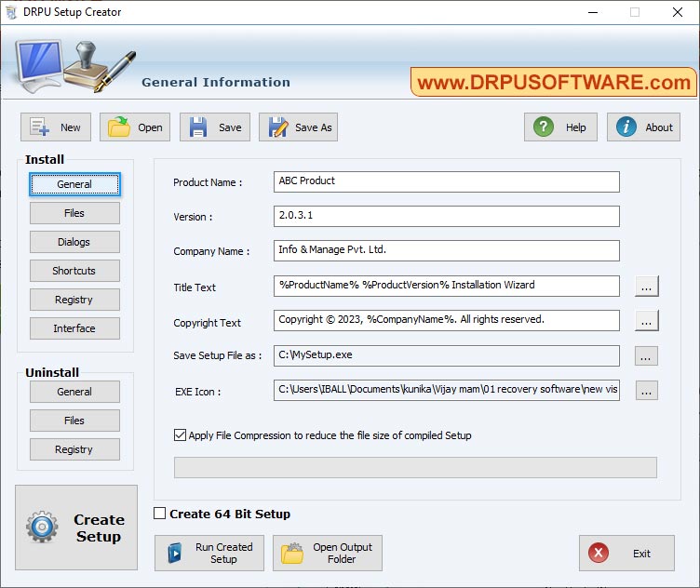Open Uninstall Registry section
The height and width of the screenshot is (588, 700).
74,449
